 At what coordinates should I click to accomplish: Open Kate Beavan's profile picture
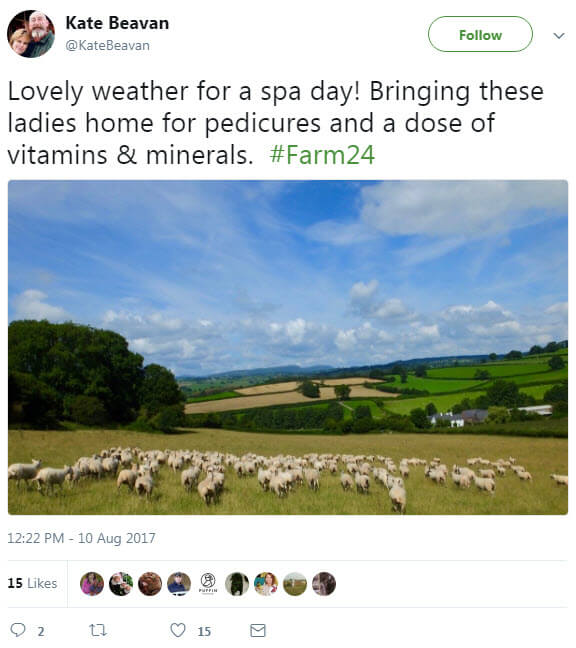tap(31, 34)
